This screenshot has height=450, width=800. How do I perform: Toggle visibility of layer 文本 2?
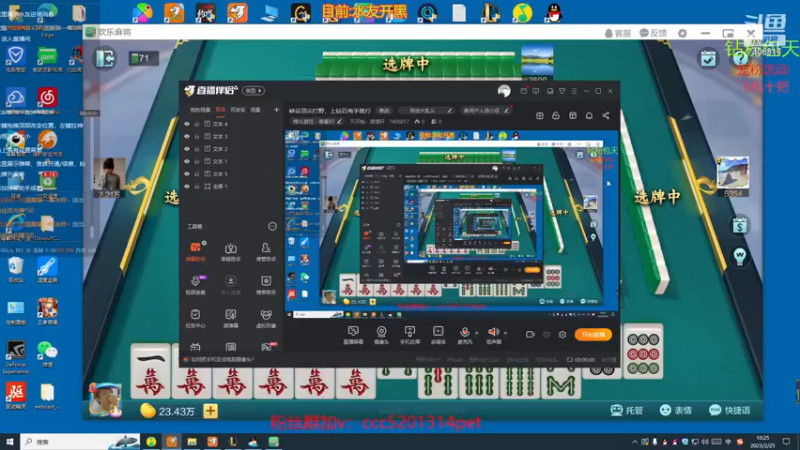tap(187, 149)
